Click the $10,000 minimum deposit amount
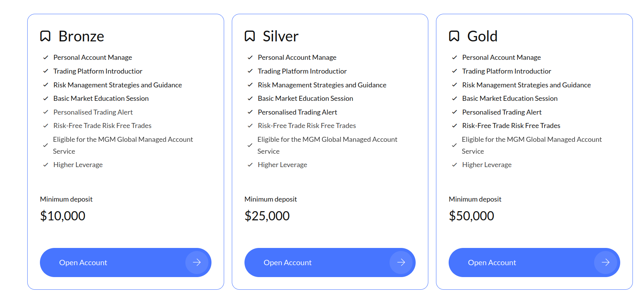Screen dimensions: 644x297 click(x=63, y=216)
